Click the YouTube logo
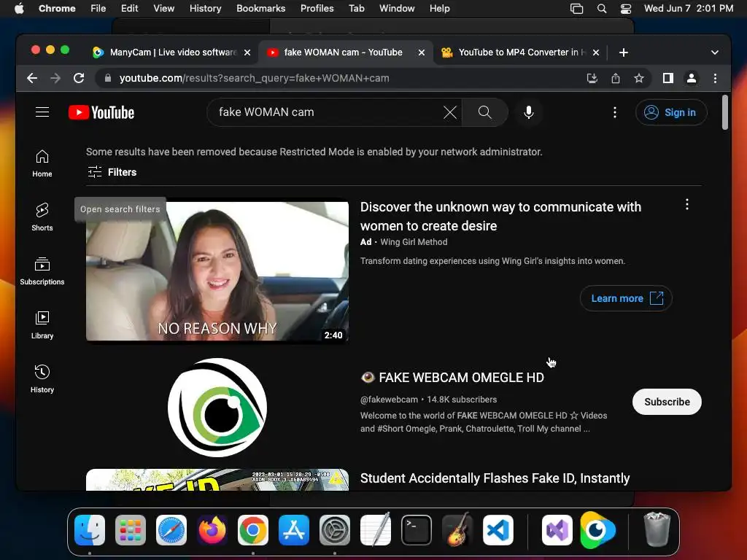The image size is (747, 560). point(101,112)
